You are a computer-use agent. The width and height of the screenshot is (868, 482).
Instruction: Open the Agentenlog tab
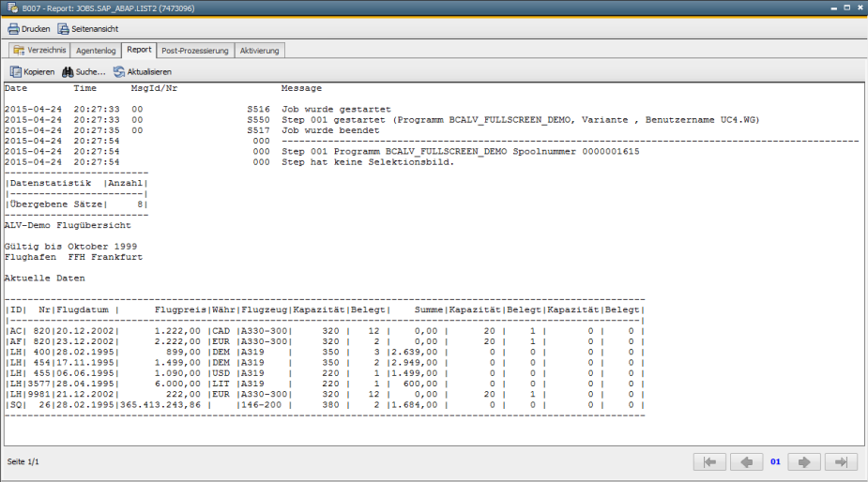tap(96, 50)
